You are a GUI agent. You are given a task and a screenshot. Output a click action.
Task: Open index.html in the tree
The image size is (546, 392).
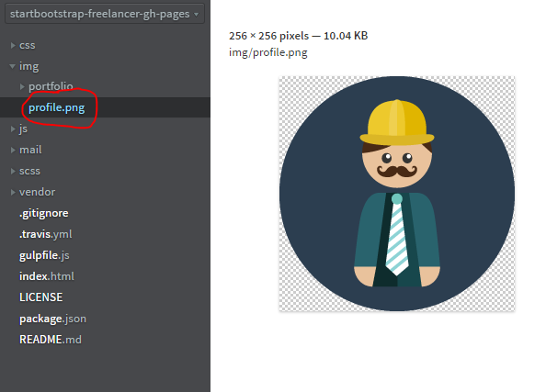47,276
